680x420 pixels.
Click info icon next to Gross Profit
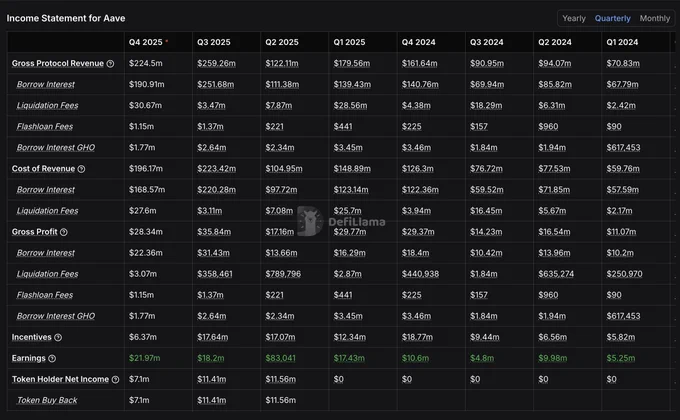pos(64,232)
